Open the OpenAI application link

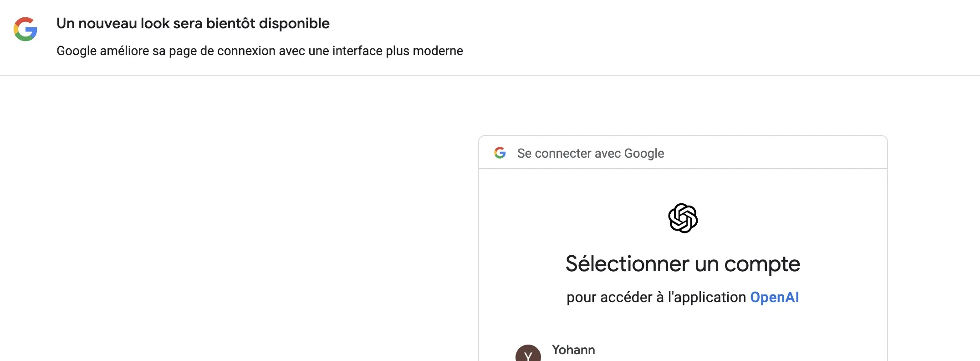click(774, 297)
